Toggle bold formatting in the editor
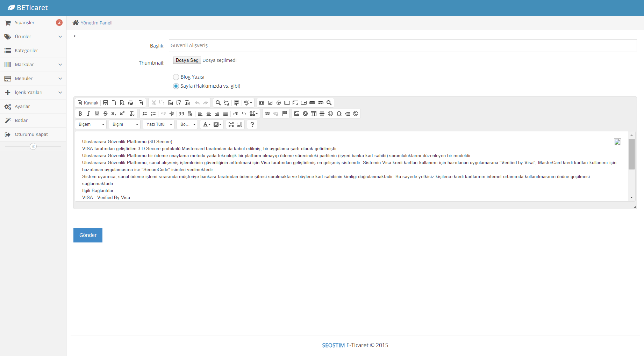The image size is (644, 356). coord(80,114)
